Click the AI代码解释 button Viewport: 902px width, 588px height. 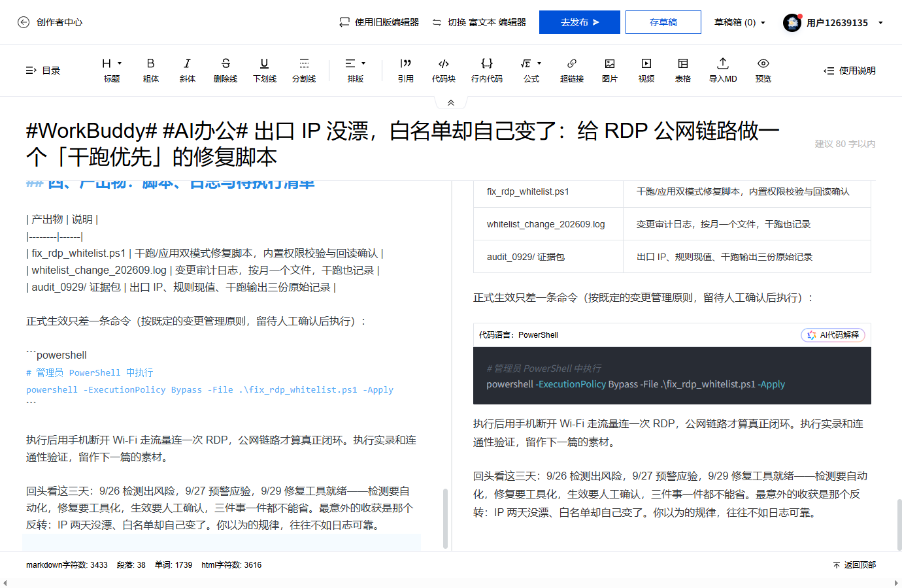pos(833,335)
